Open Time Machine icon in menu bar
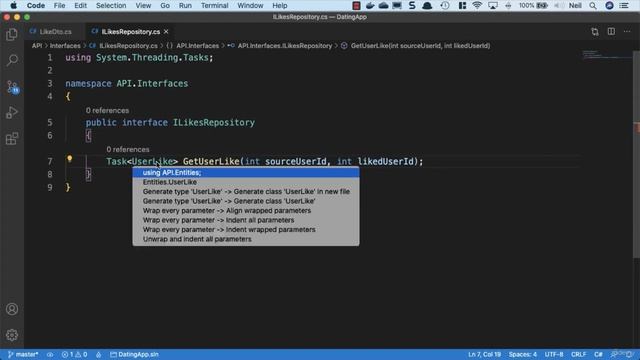 pos(445,5)
